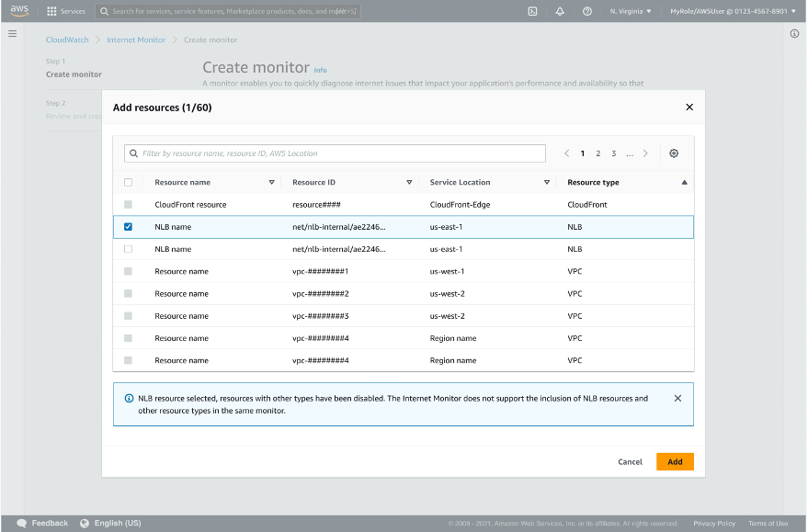808x532 pixels.
Task: Click the Add button
Action: (x=675, y=461)
